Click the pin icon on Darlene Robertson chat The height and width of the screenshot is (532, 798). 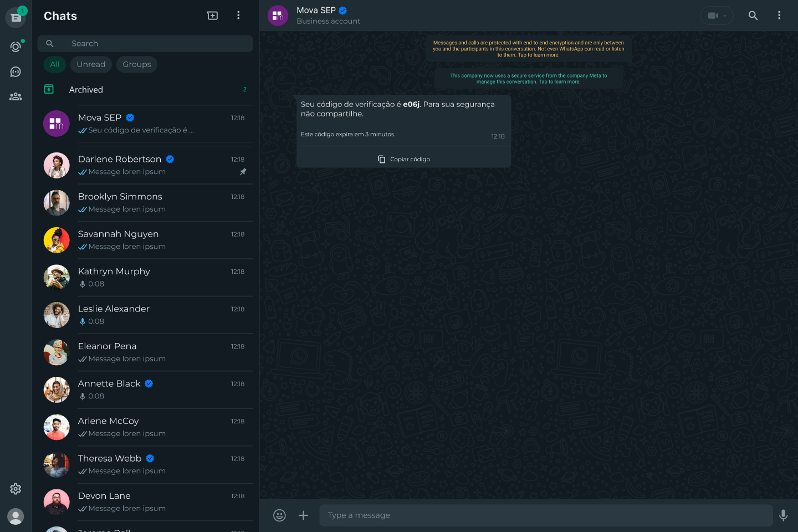[x=243, y=172]
